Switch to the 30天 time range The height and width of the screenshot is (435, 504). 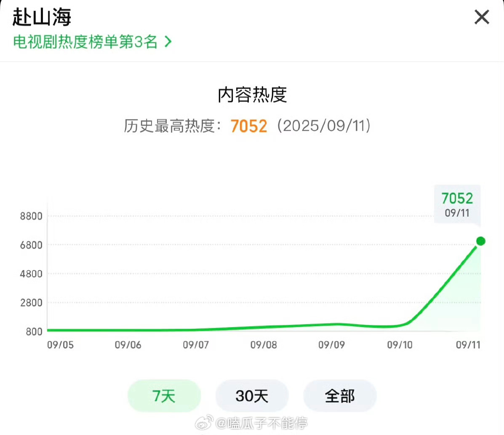tap(252, 396)
